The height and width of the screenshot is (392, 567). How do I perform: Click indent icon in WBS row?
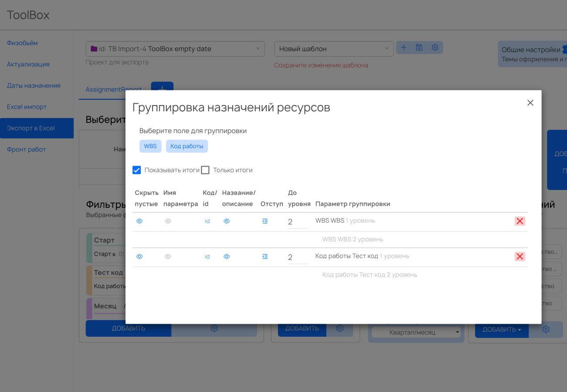coord(265,221)
